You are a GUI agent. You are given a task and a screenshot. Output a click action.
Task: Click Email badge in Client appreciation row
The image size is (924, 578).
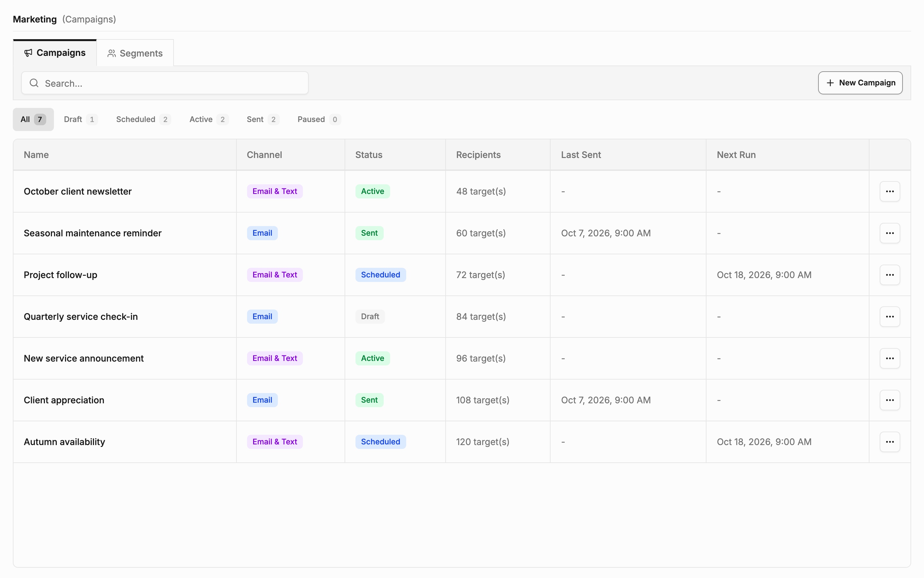pos(262,400)
